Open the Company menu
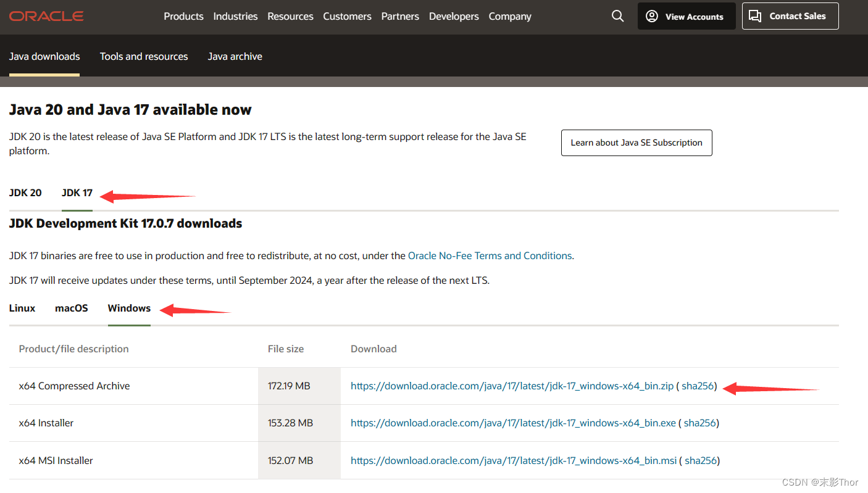Viewport: 868px width, 493px height. tap(510, 17)
